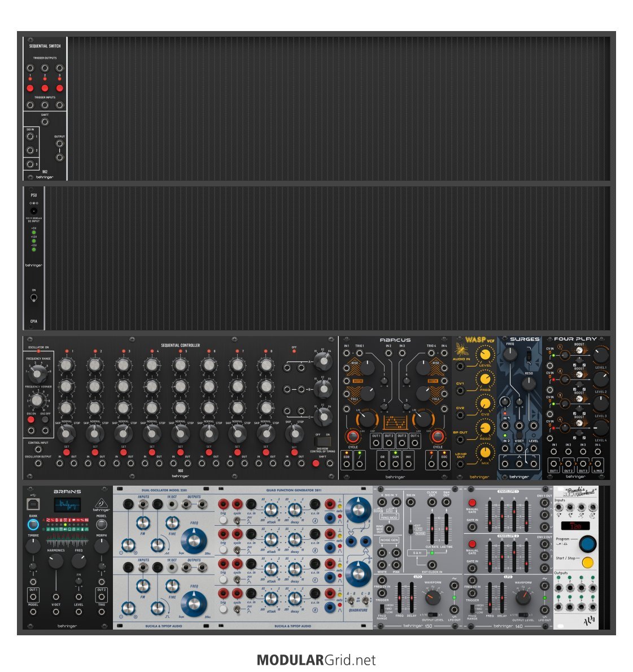Click row C X1/X2/X4 range knob
Screen dimensions: 633x672
pyautogui.click(x=323, y=416)
